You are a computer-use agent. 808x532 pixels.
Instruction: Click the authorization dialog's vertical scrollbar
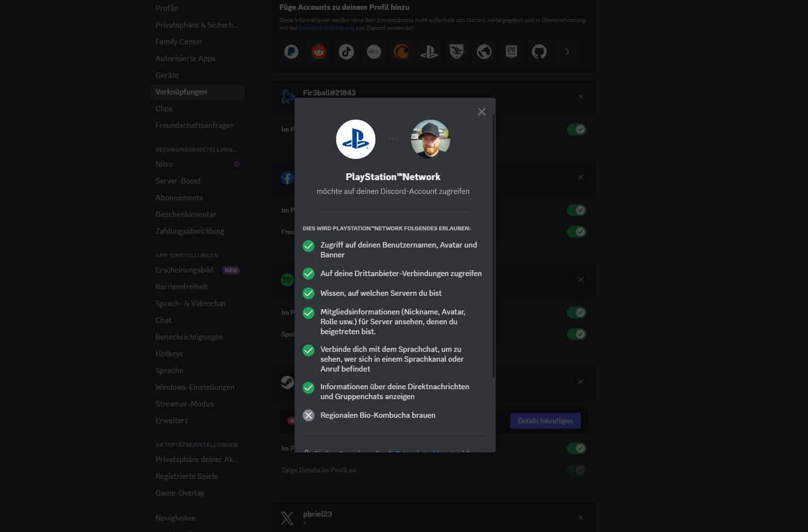(494, 246)
